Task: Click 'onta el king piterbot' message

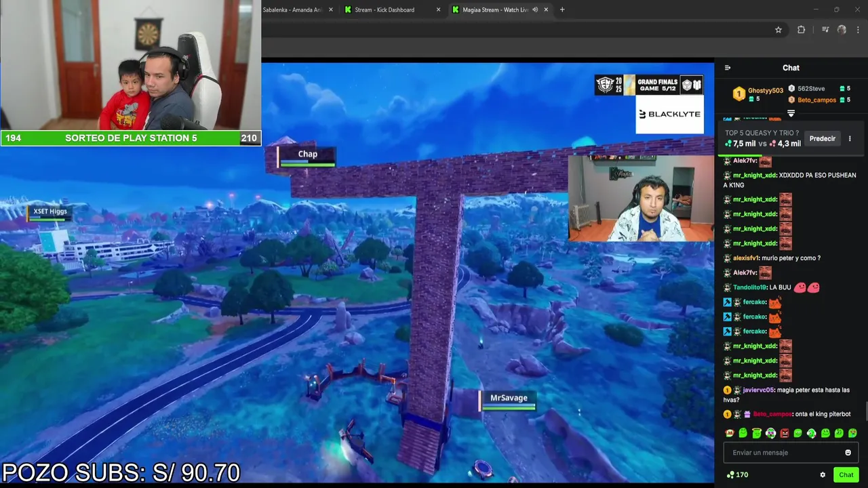Action: [x=823, y=414]
